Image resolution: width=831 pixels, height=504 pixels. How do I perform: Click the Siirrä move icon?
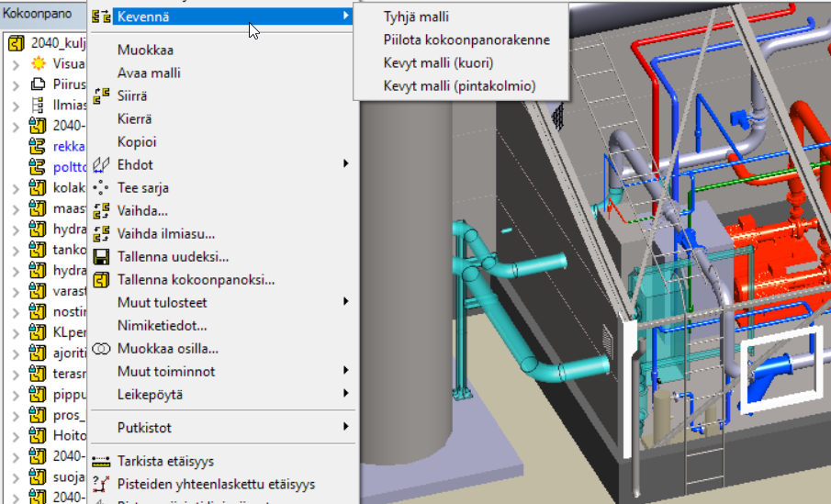(x=102, y=96)
